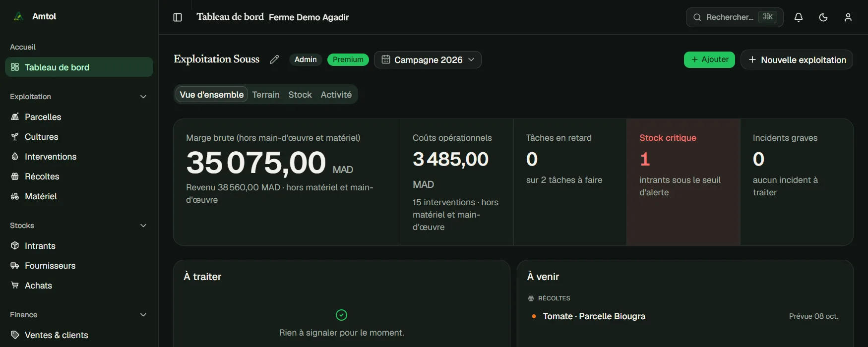Toggle the sidebar panel icon
The width and height of the screenshot is (868, 347).
tap(178, 17)
